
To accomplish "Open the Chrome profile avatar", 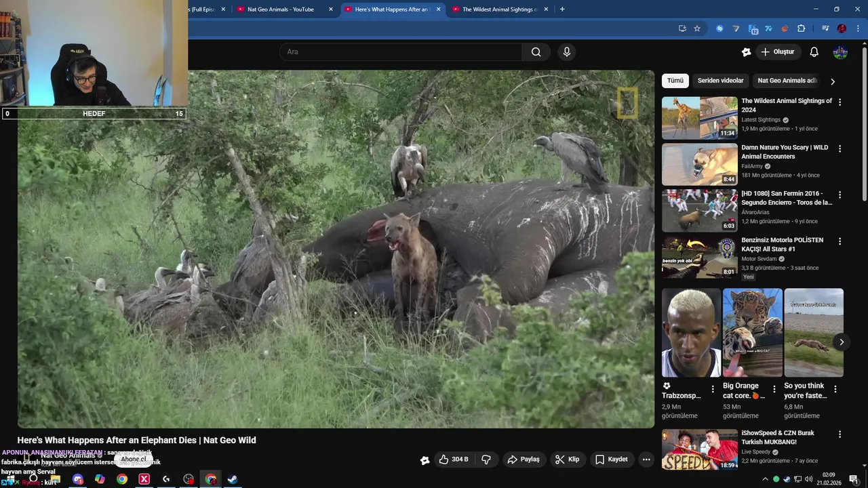I will coord(842,28).
